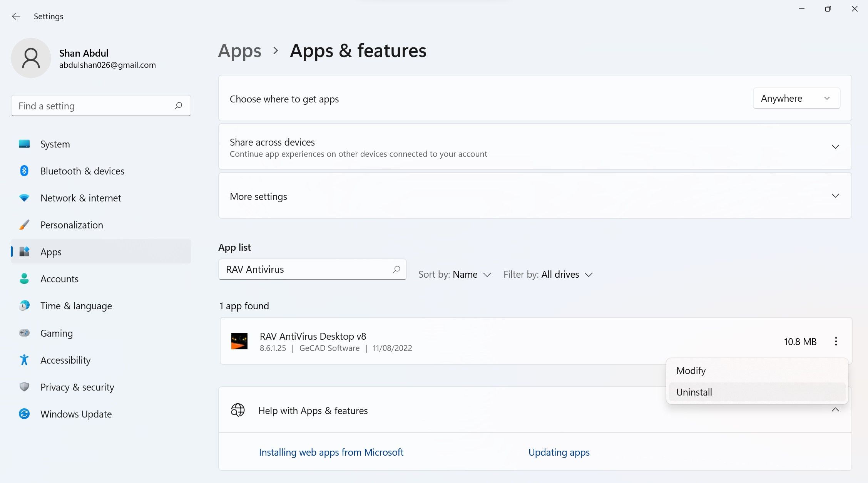Click the RAV AntiVirus Desktop v8 app icon
Image resolution: width=868 pixels, height=483 pixels.
click(239, 341)
